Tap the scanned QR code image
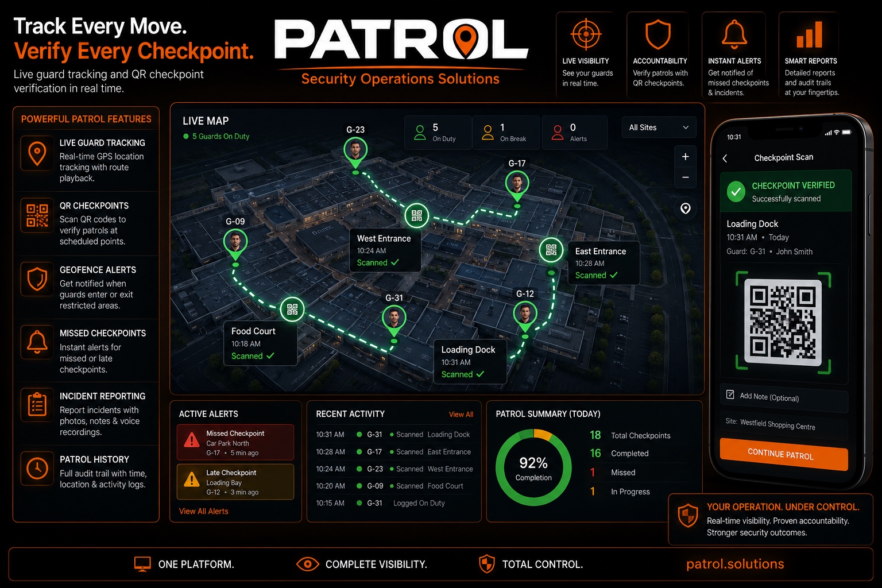This screenshot has width=882, height=588. [x=783, y=323]
